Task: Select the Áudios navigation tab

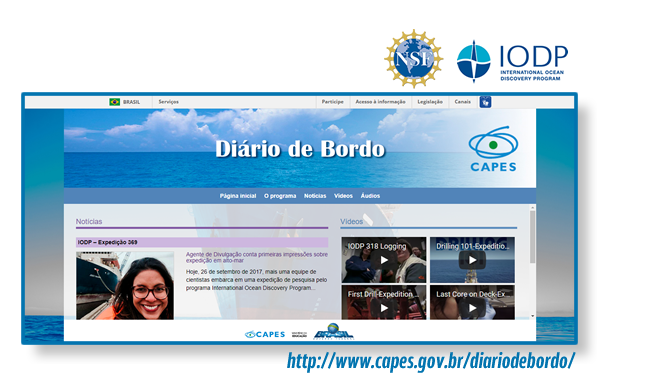Action: pyautogui.click(x=370, y=196)
